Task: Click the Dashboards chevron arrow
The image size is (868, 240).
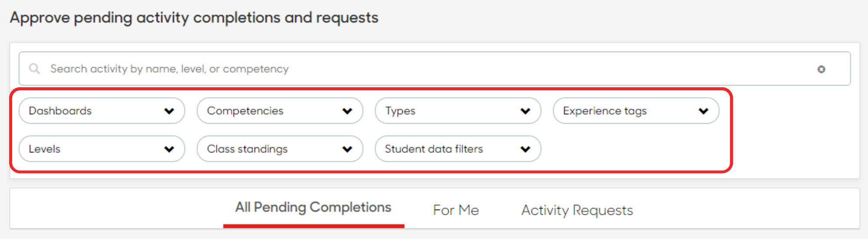Action: (x=169, y=111)
